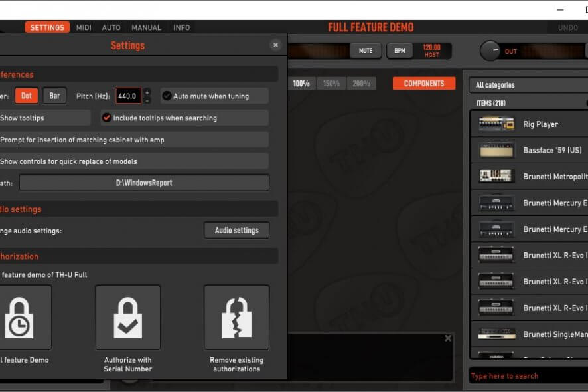588x392 pixels.
Task: Click the Remove existing authorizations broken-lock icon
Action: [x=237, y=318]
